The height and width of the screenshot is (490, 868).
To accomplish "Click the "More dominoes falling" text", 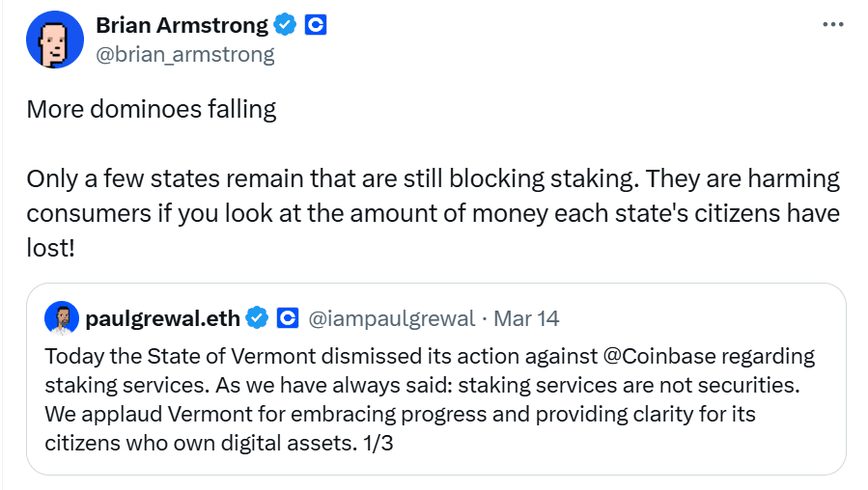I will pyautogui.click(x=152, y=109).
